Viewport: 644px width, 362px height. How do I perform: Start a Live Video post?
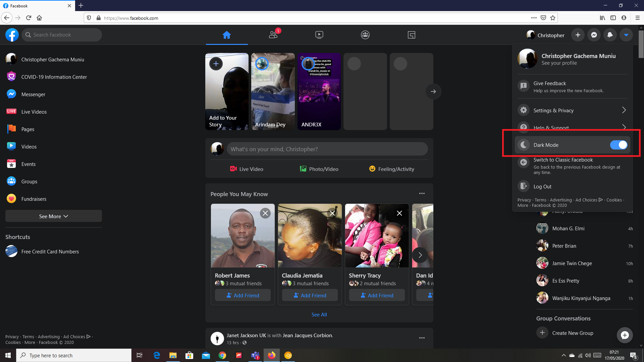point(247,169)
